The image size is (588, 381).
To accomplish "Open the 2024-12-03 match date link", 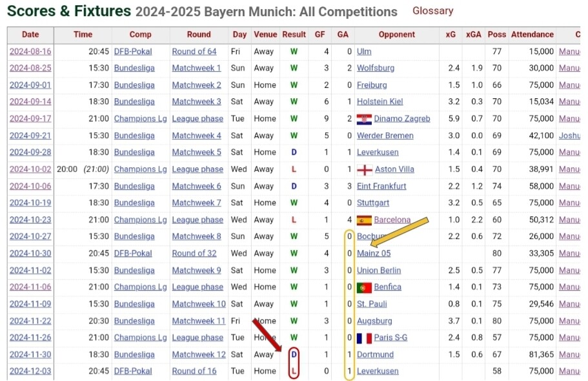I will click(x=30, y=371).
